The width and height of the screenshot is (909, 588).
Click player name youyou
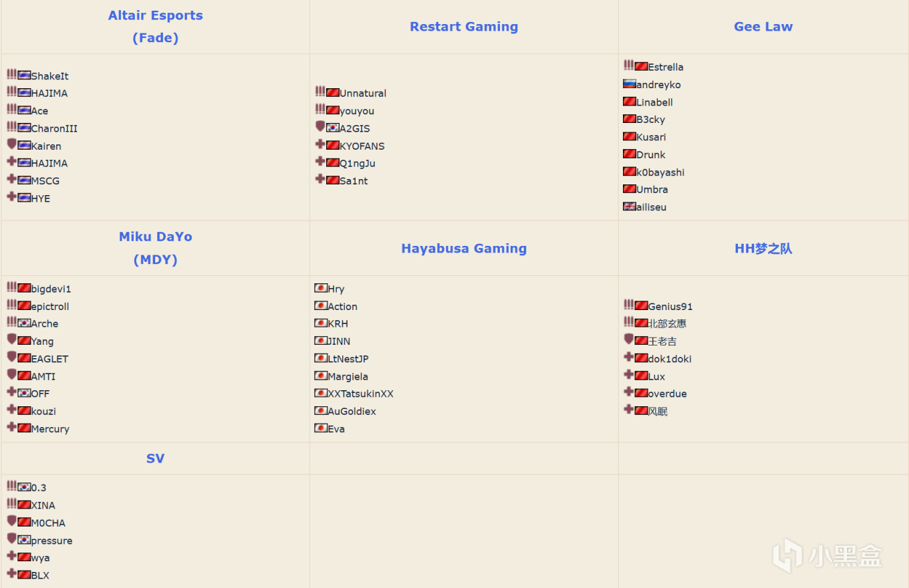click(357, 111)
